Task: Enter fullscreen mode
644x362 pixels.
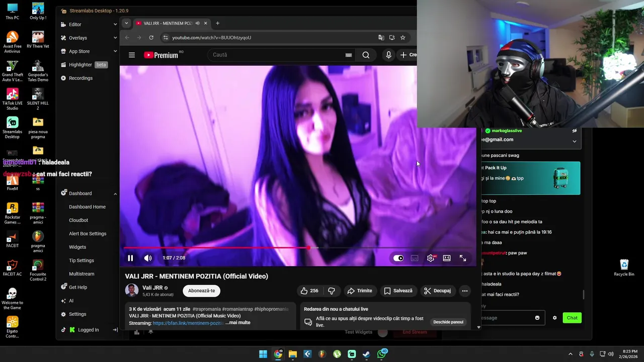Action: pos(463,258)
